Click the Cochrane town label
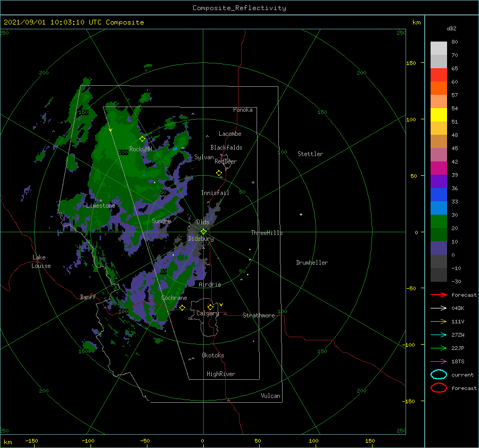Image resolution: width=479 pixels, height=448 pixels. click(x=174, y=298)
